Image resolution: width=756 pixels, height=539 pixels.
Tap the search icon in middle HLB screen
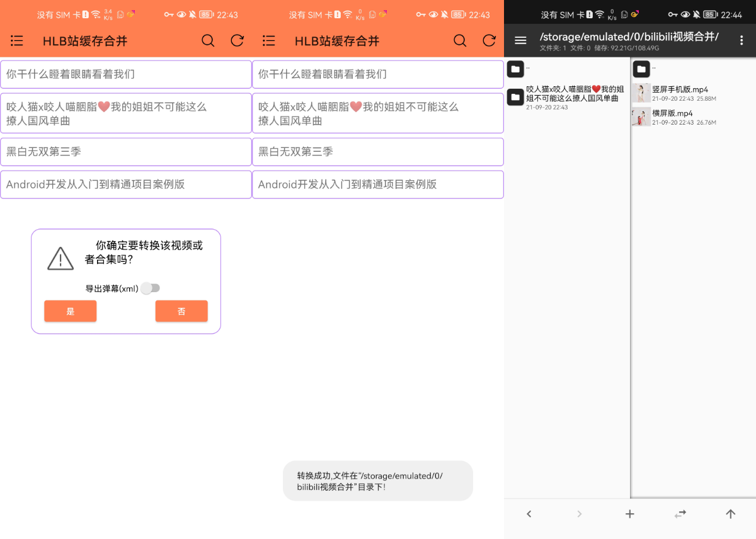460,41
